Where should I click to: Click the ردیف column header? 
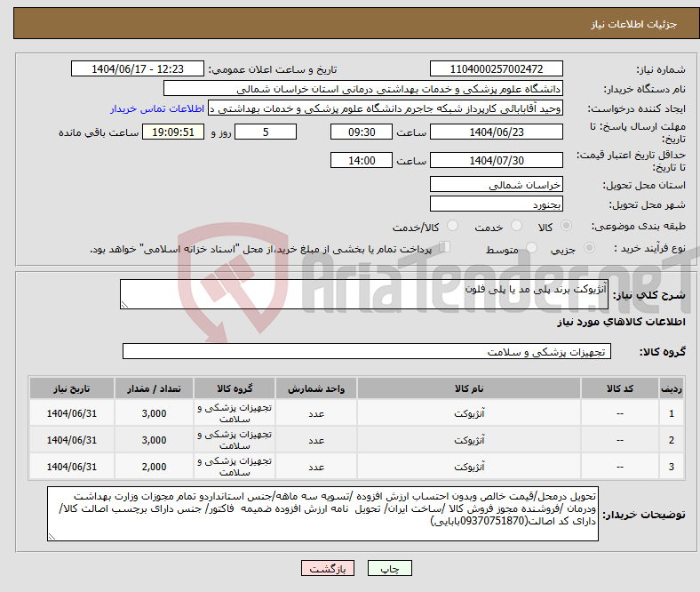pyautogui.click(x=672, y=388)
